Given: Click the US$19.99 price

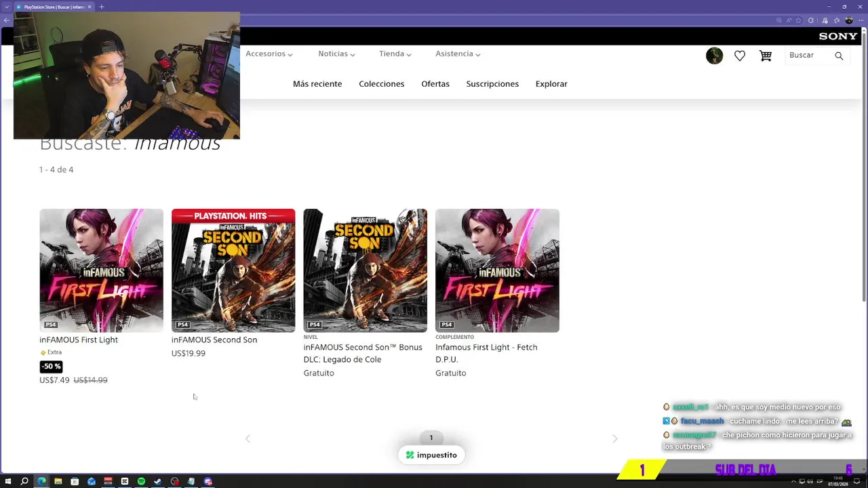Looking at the screenshot, I should pyautogui.click(x=189, y=354).
